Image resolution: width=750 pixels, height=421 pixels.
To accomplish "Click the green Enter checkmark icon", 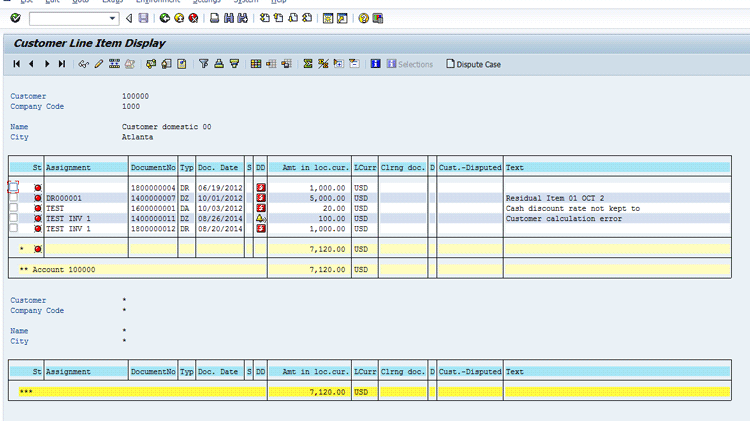I will 16,18.
